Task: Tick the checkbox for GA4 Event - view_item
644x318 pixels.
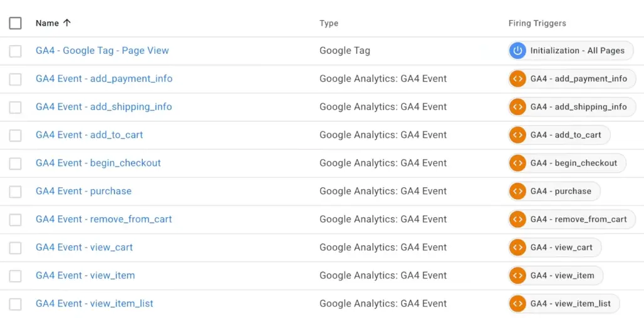Action: [x=16, y=276]
